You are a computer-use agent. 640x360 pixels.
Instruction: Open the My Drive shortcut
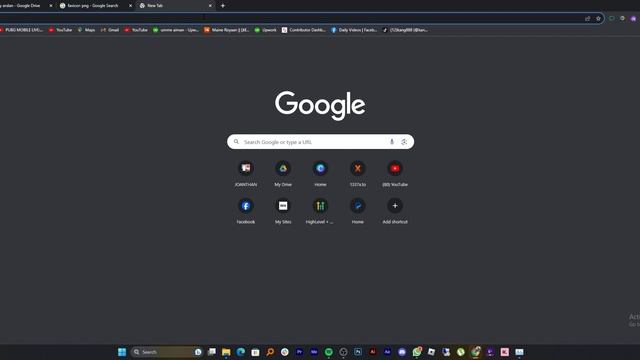283,173
